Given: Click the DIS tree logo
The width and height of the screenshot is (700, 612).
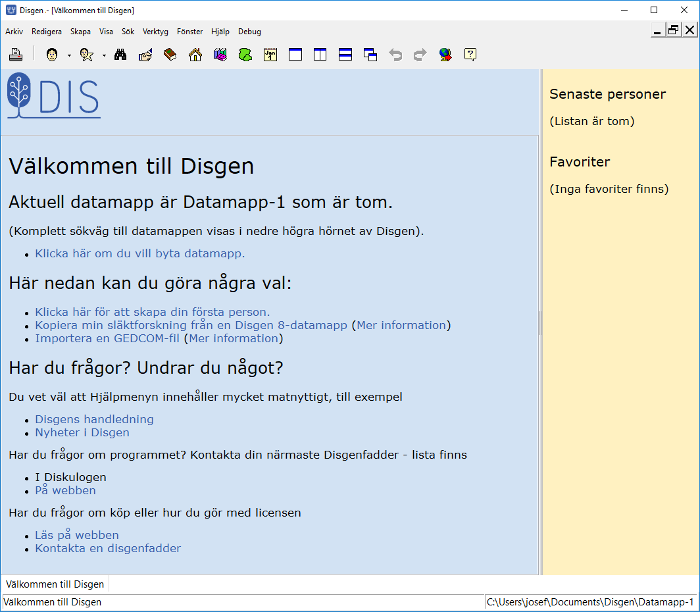Looking at the screenshot, I should [x=53, y=95].
